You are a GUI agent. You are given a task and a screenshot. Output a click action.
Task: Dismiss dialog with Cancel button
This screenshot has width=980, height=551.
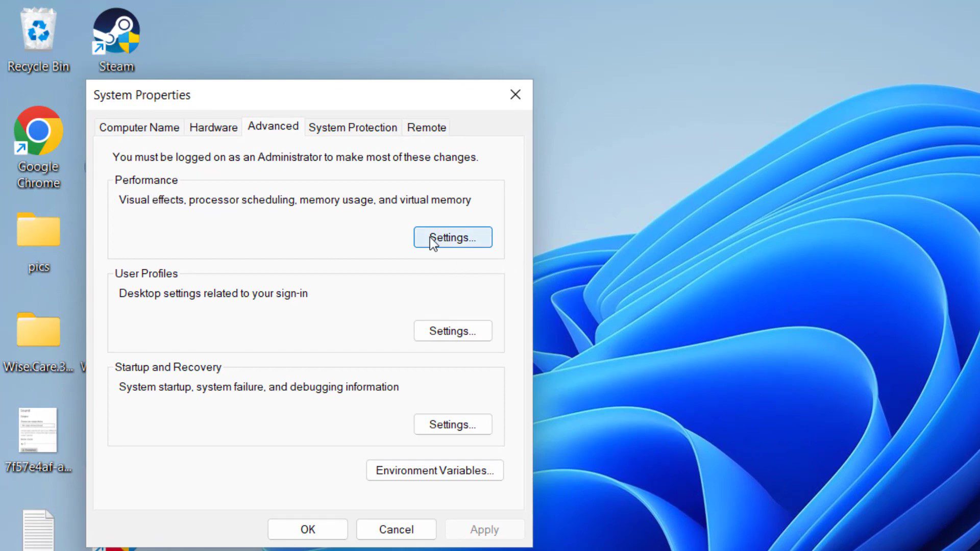pos(396,529)
